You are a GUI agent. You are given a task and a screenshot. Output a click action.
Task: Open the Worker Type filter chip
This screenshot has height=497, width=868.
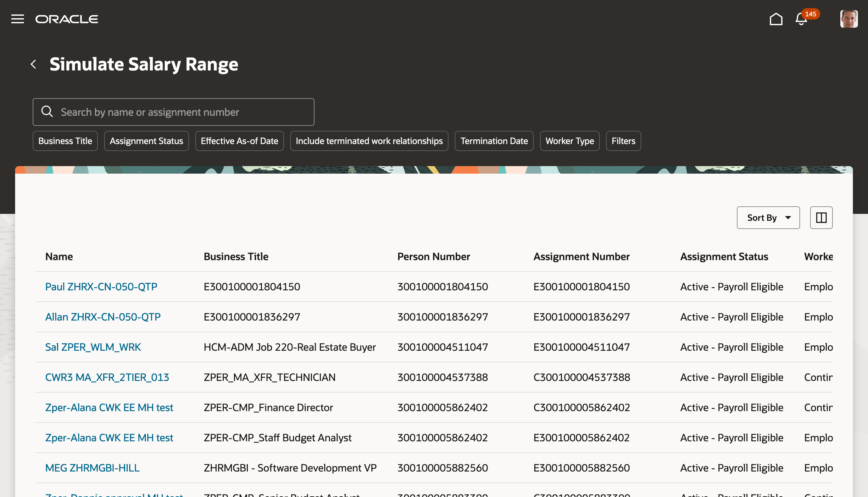pyautogui.click(x=569, y=141)
